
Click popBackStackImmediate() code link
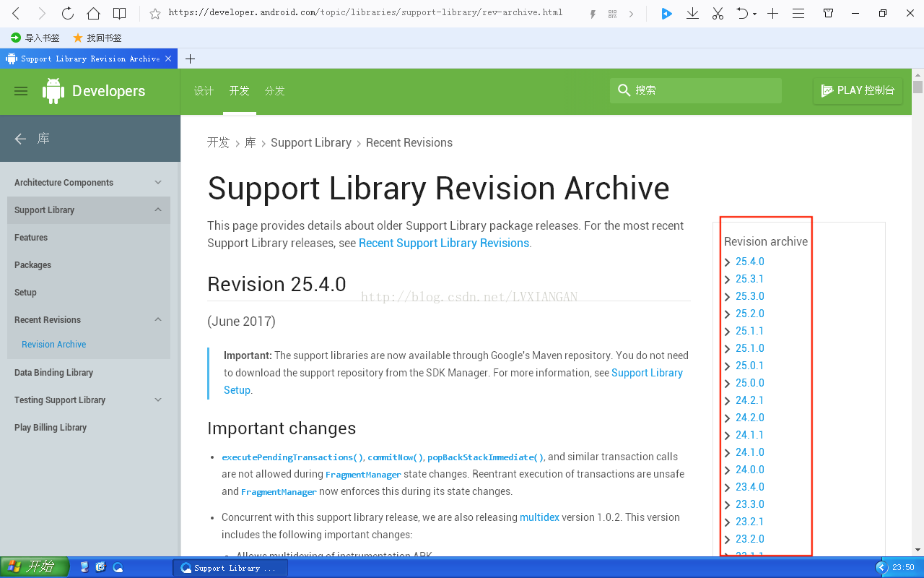pos(485,457)
